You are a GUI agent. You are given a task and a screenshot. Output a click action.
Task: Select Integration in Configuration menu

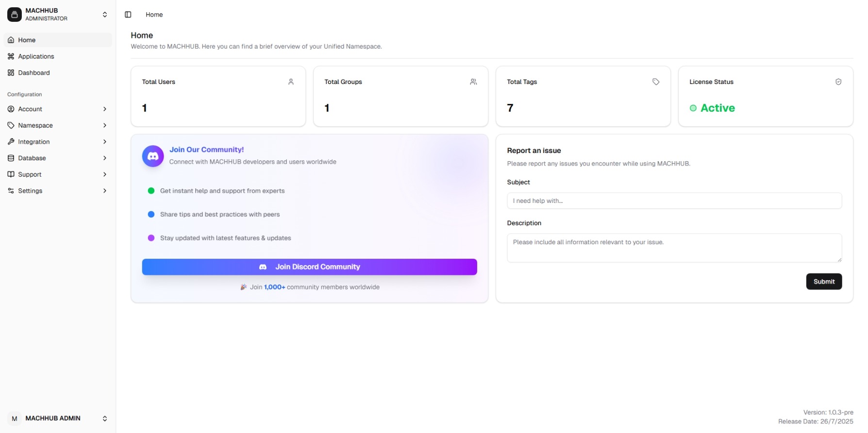tap(58, 142)
